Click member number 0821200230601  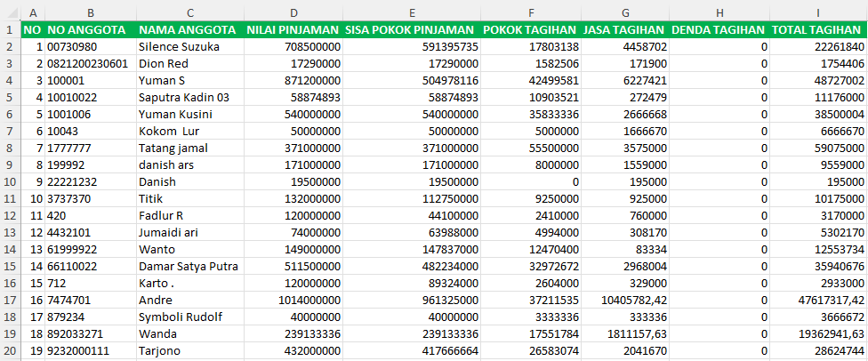[x=91, y=63]
